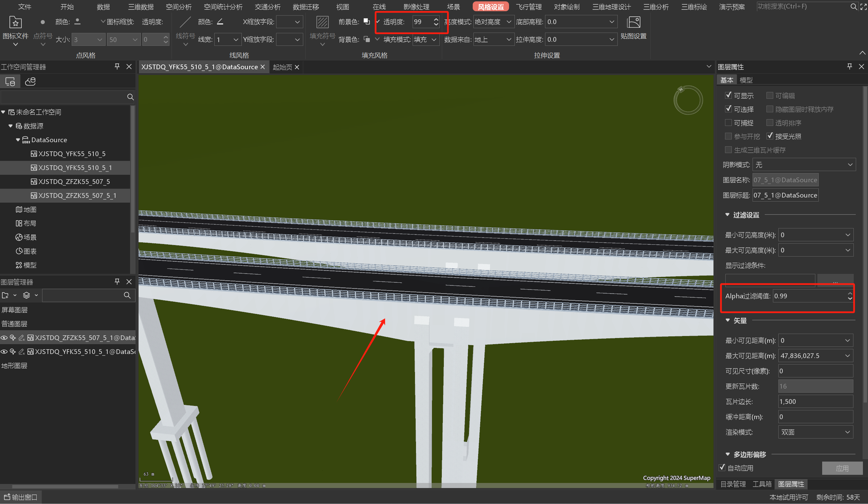Image resolution: width=868 pixels, height=504 pixels.
Task: Click the 图层标题 input field
Action: (x=785, y=195)
